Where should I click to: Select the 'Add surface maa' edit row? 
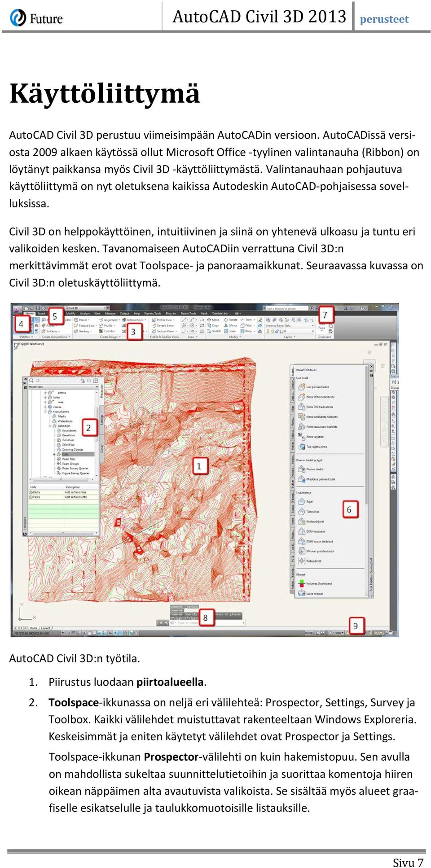point(63,492)
